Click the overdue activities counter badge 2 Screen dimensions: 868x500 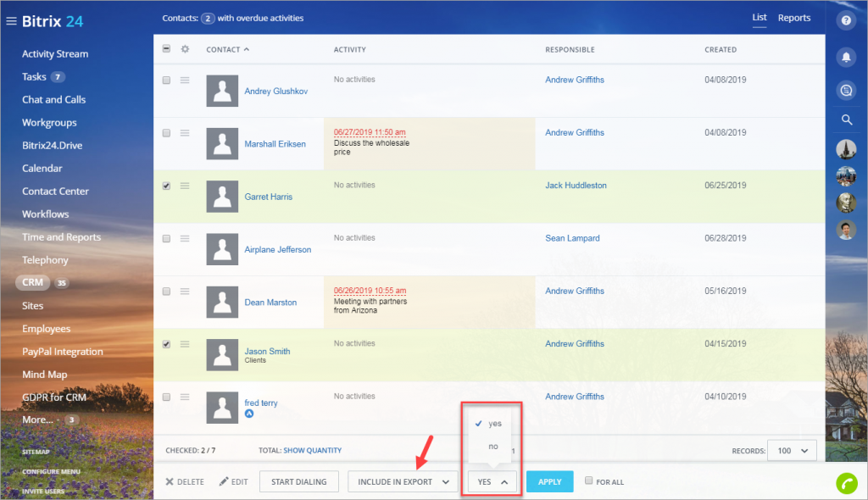(x=208, y=19)
